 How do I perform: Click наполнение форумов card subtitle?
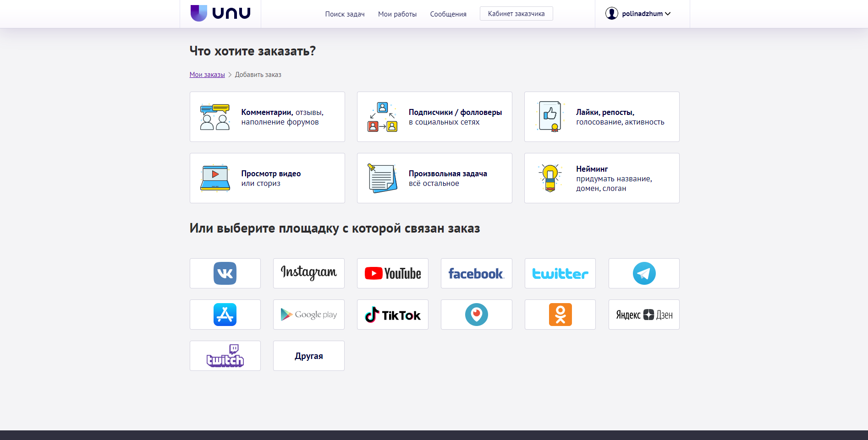click(280, 122)
